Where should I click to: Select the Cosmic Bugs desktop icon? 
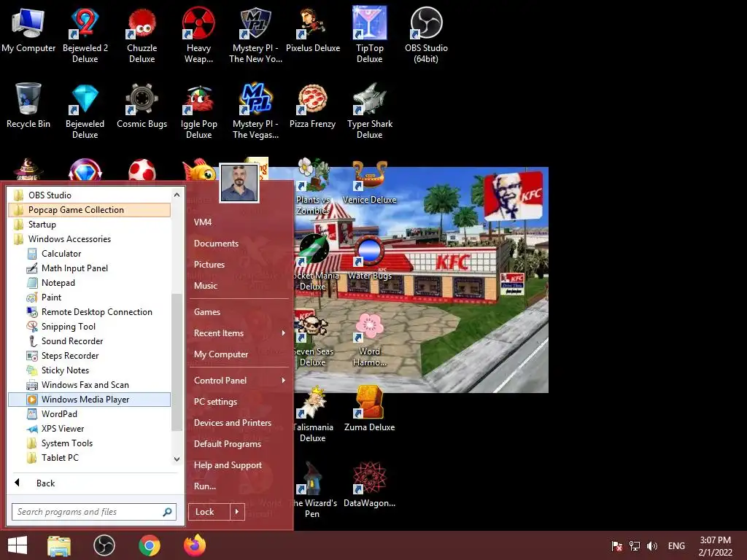tap(142, 105)
